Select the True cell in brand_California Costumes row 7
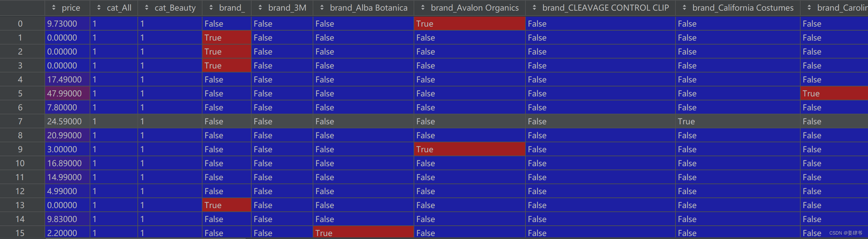 736,121
